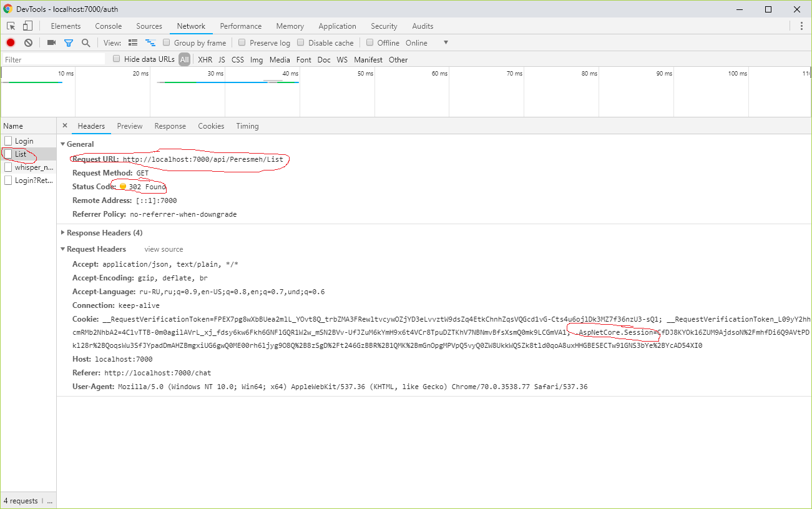Select the whisper_n... request row
812x509 pixels.
(x=28, y=167)
